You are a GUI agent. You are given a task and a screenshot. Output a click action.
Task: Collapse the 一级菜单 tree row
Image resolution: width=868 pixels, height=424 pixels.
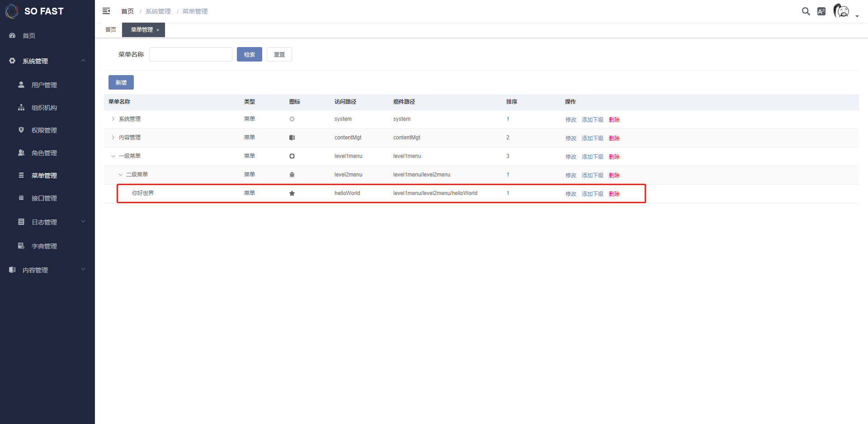(113, 156)
